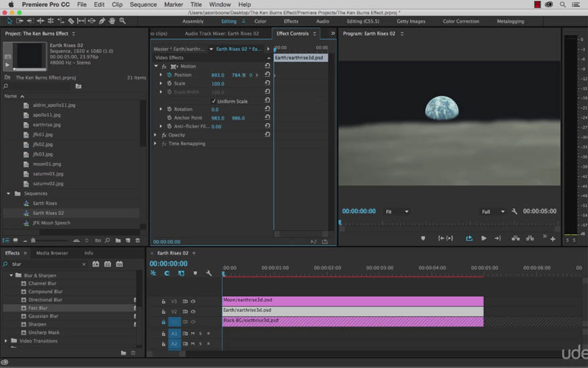Click the Position X value 893.0
588x368 pixels.
[218, 75]
